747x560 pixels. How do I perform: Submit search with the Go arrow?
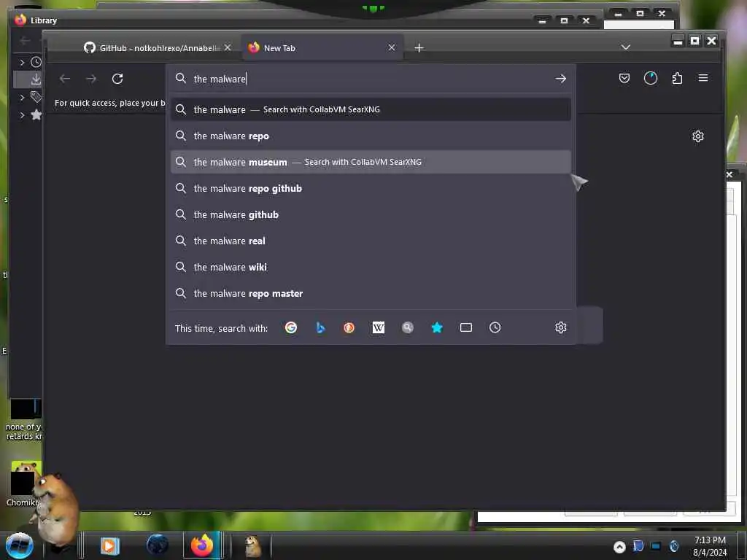pos(561,79)
